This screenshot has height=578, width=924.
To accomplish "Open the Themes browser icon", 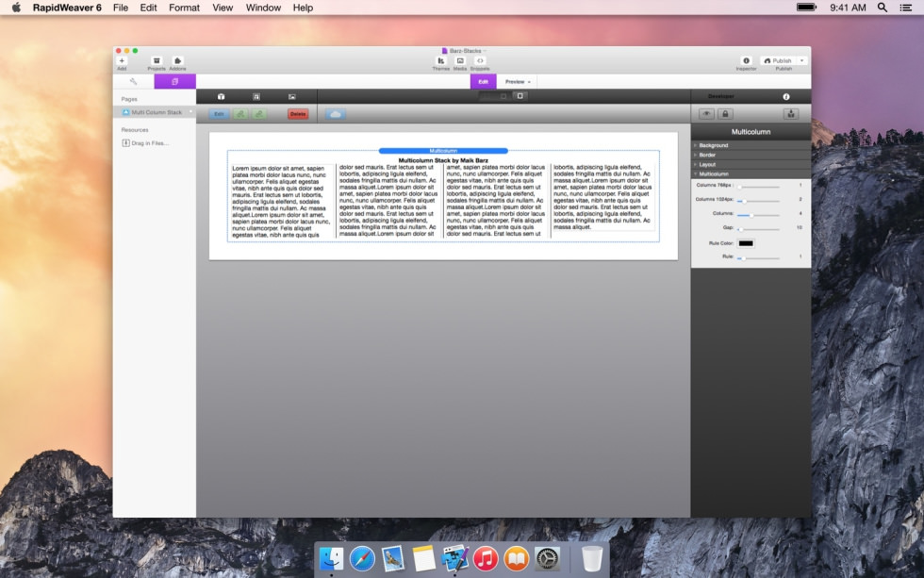I will [441, 60].
